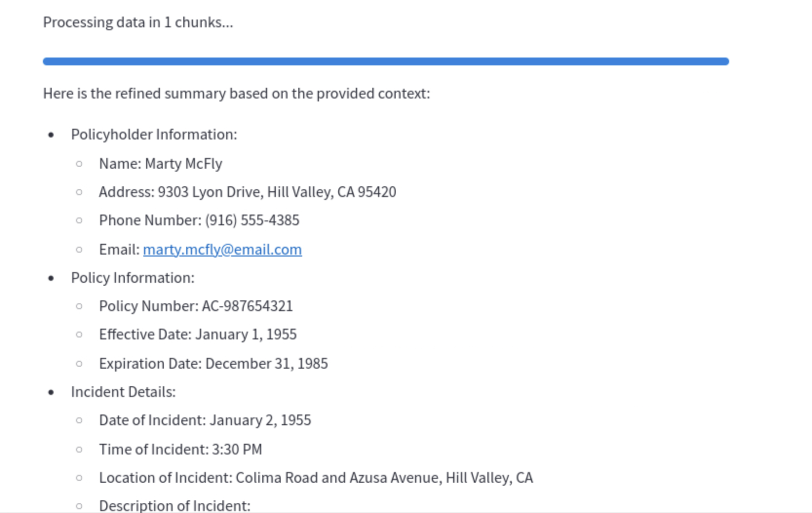Click the Expiration Date December 31, 1985 line
Image resolution: width=812 pixels, height=513 pixels.
[x=213, y=363]
